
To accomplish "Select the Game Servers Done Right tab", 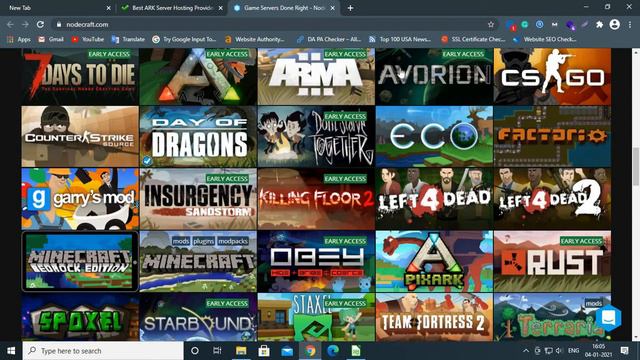I will point(284,8).
